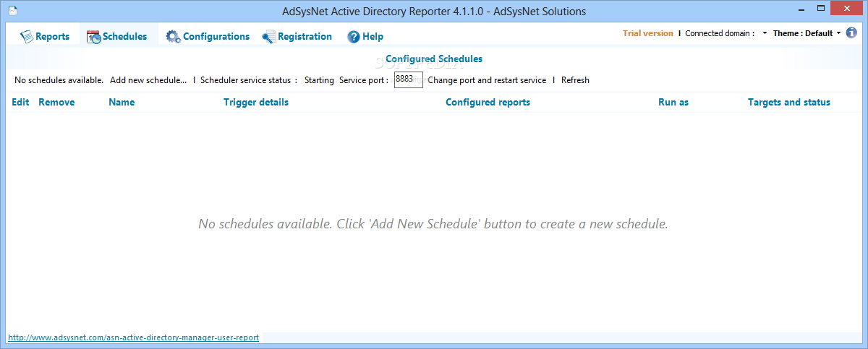This screenshot has width=868, height=349.
Task: Expand the Theme : Default dropdown
Action: coord(807,33)
